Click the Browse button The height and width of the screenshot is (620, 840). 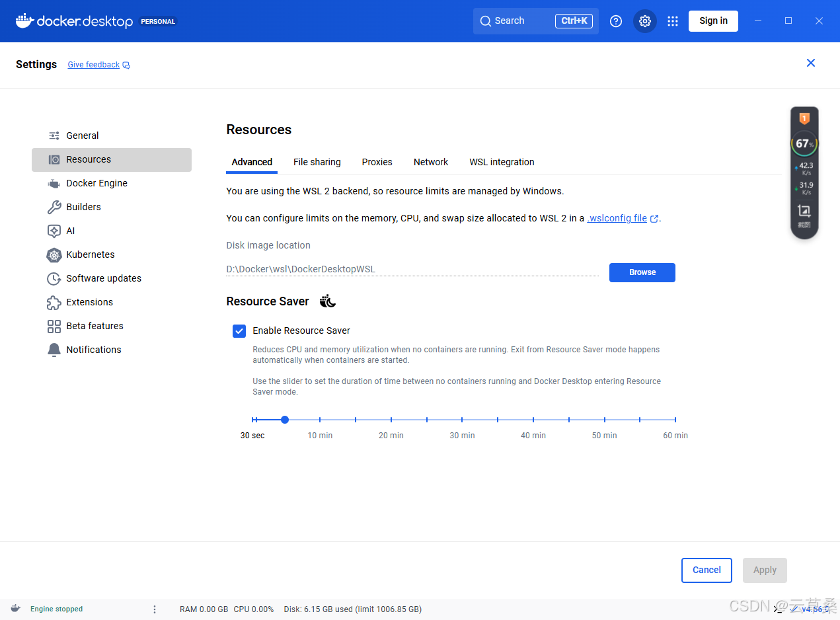pos(642,272)
